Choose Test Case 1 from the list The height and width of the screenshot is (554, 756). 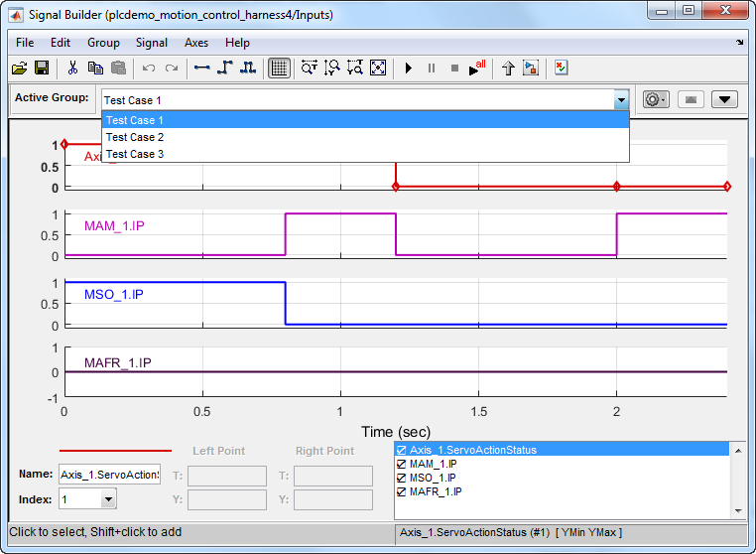[x=365, y=120]
